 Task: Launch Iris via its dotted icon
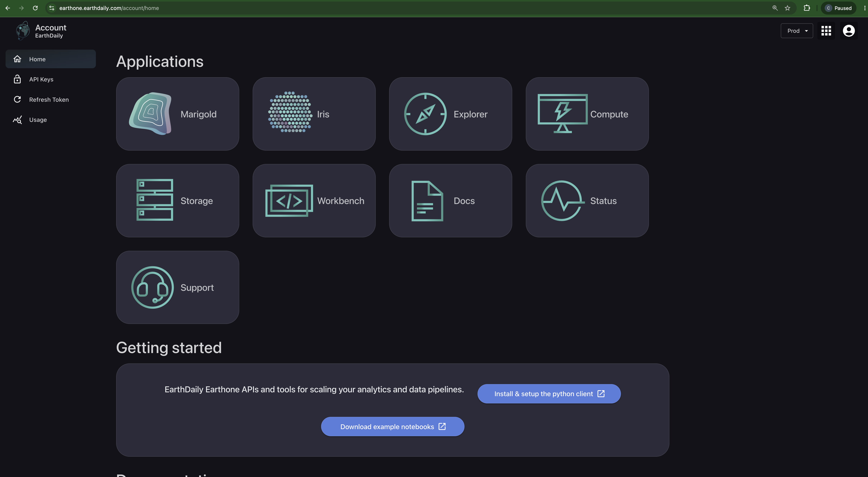pos(290,112)
